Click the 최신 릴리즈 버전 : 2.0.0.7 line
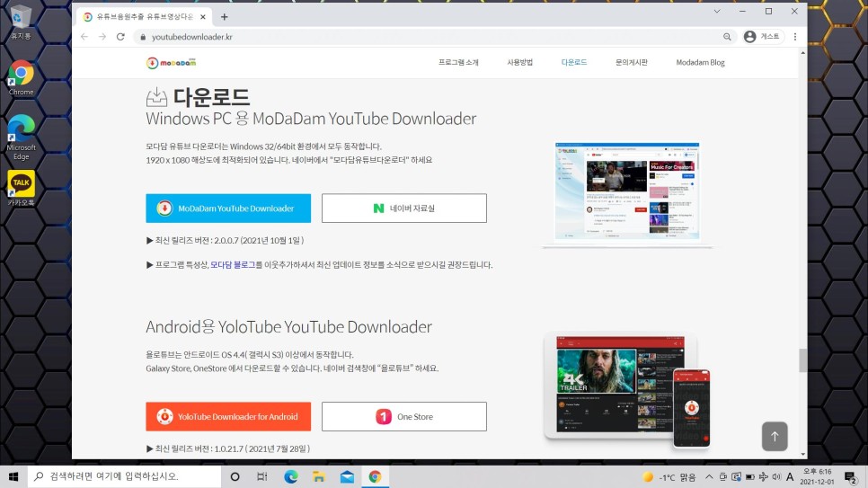The image size is (868, 488). 225,240
